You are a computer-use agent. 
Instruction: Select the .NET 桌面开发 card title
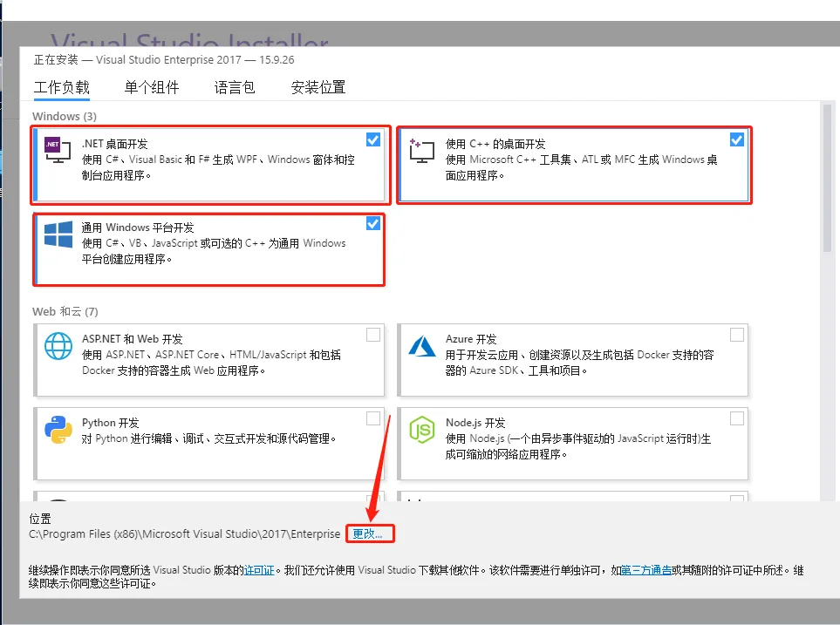pos(114,144)
